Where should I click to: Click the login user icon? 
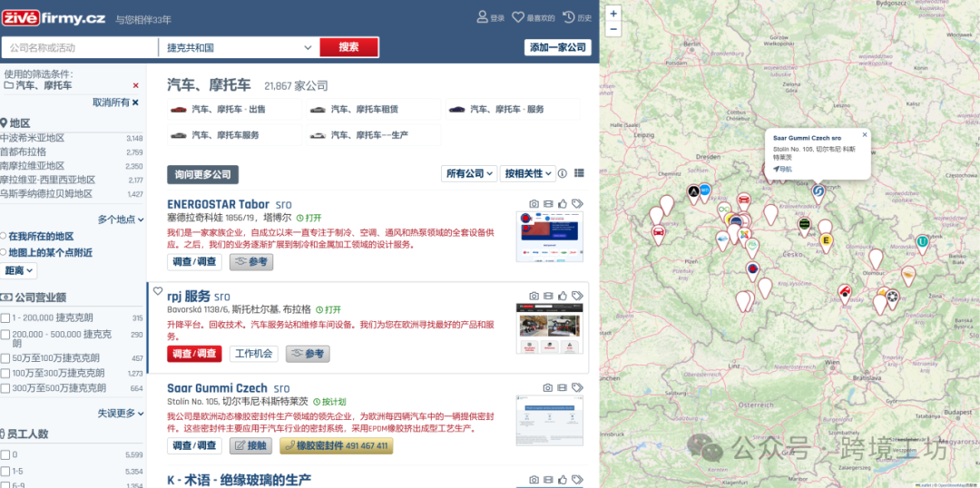pos(483,17)
